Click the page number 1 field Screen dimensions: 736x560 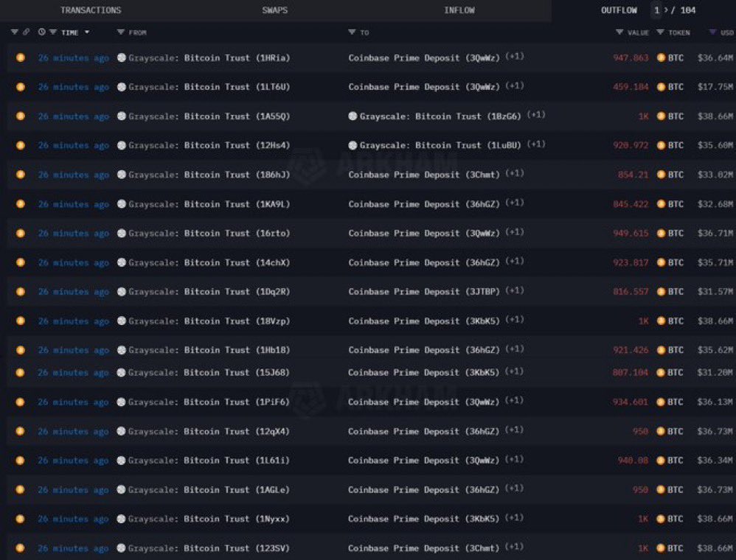(656, 10)
